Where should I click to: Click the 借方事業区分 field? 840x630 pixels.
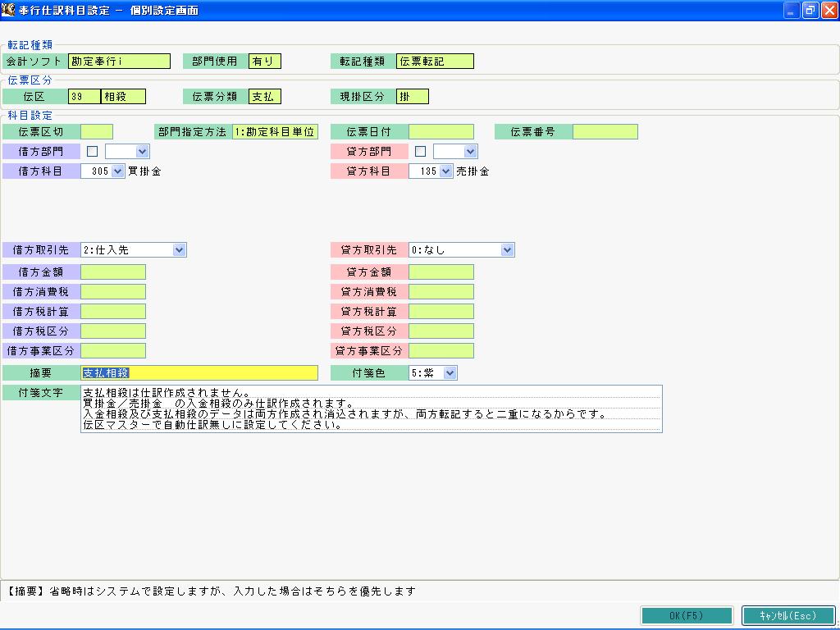click(113, 351)
